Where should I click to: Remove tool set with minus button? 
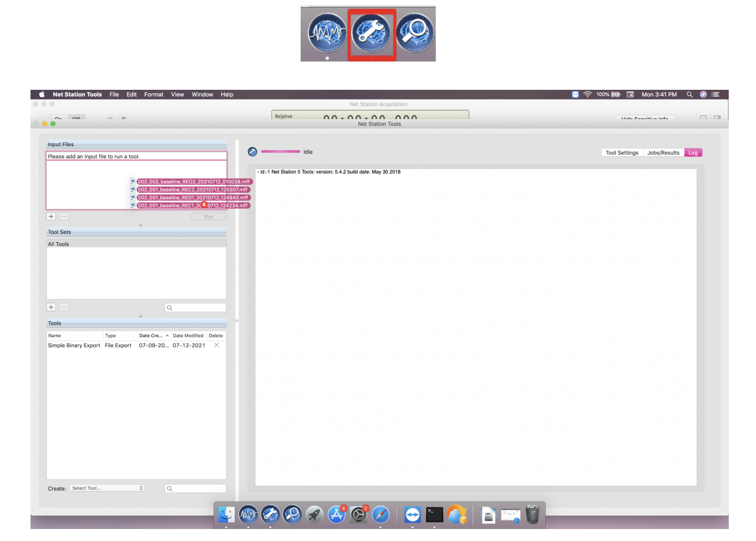(64, 307)
